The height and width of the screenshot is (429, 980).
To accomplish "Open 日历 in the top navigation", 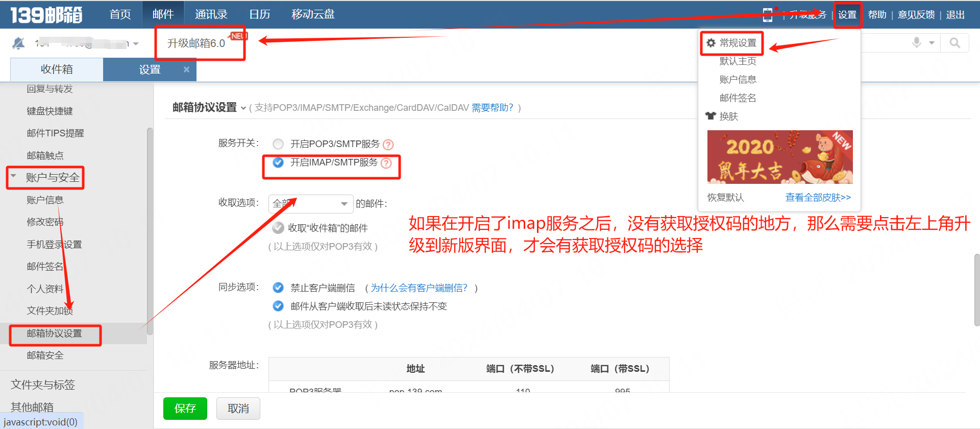I will point(260,14).
